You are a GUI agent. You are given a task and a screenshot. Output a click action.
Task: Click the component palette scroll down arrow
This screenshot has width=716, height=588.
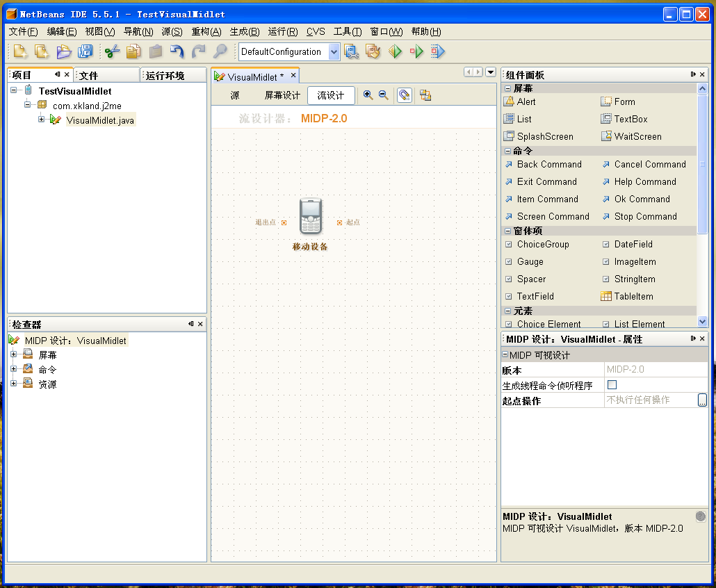point(702,321)
